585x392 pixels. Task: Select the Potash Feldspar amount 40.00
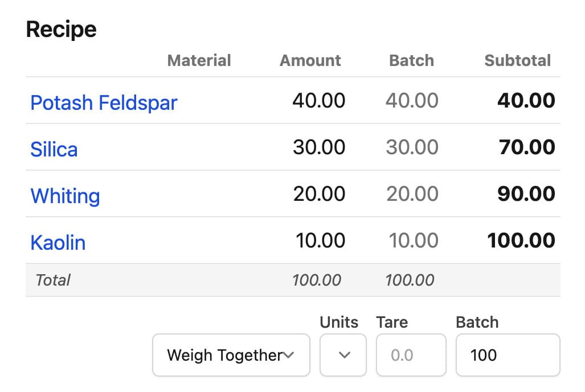click(318, 101)
